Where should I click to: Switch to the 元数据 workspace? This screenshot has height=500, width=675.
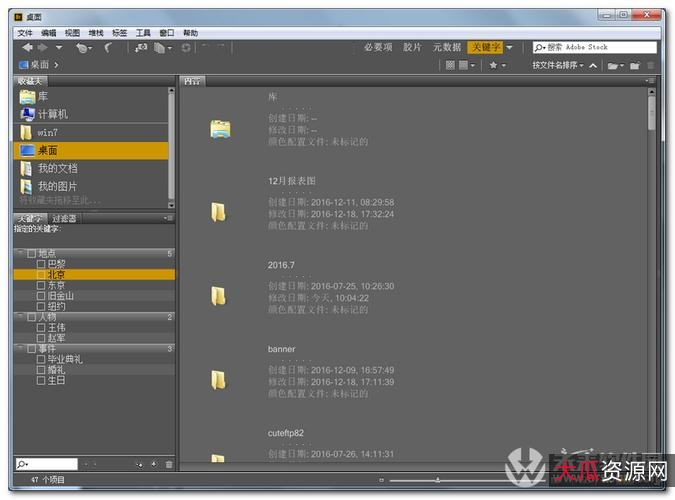pyautogui.click(x=447, y=47)
